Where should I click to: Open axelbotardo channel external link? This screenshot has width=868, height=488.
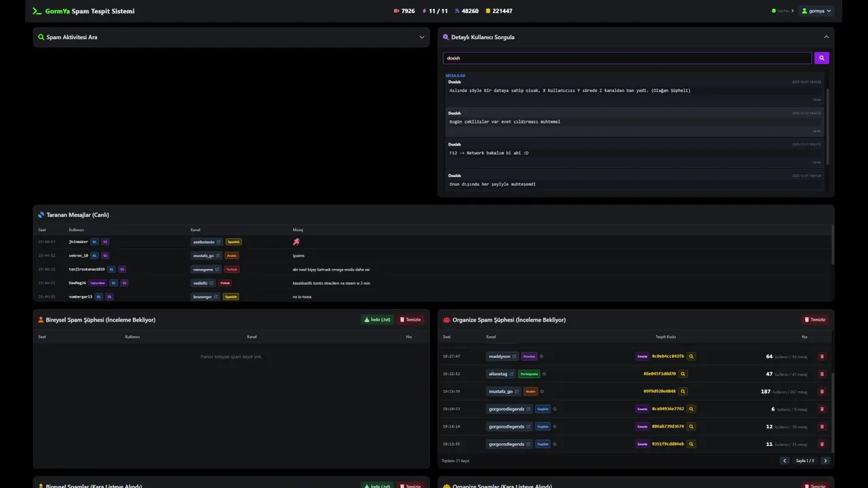[x=218, y=242]
